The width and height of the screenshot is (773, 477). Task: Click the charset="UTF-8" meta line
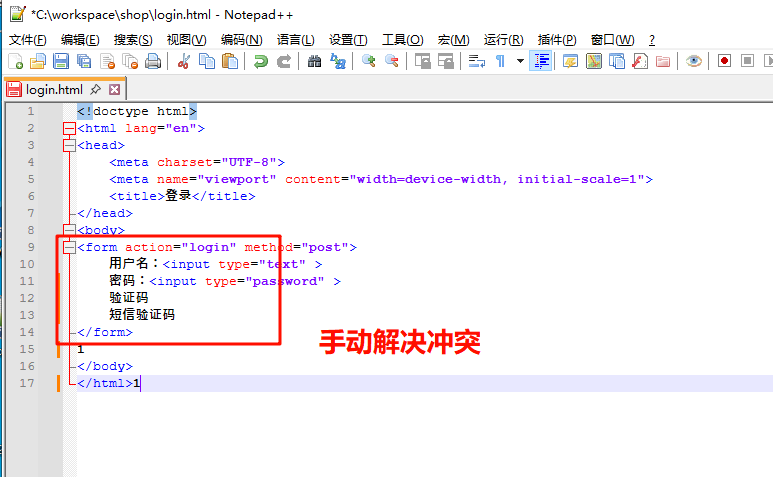(x=197, y=163)
